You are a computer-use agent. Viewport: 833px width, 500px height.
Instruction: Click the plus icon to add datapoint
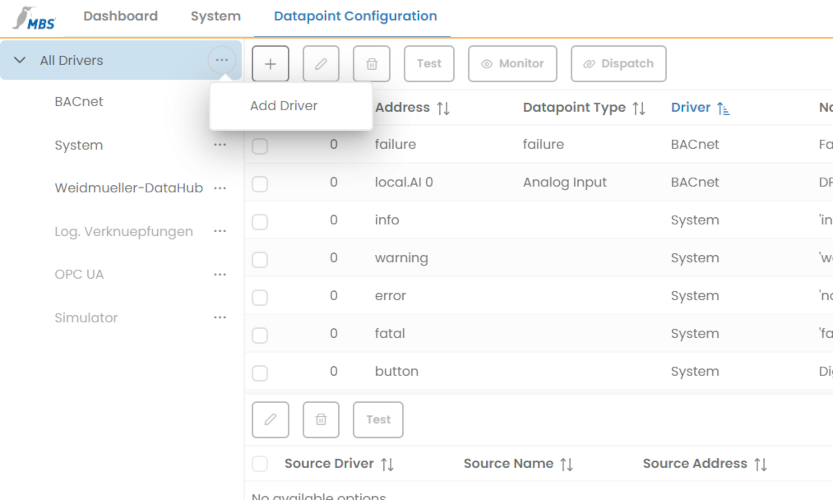[270, 64]
